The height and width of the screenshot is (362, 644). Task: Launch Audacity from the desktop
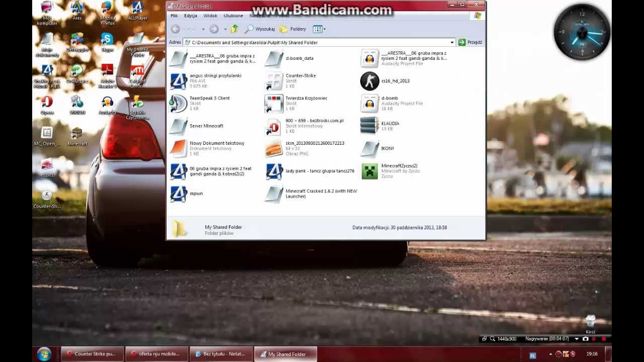tap(107, 105)
